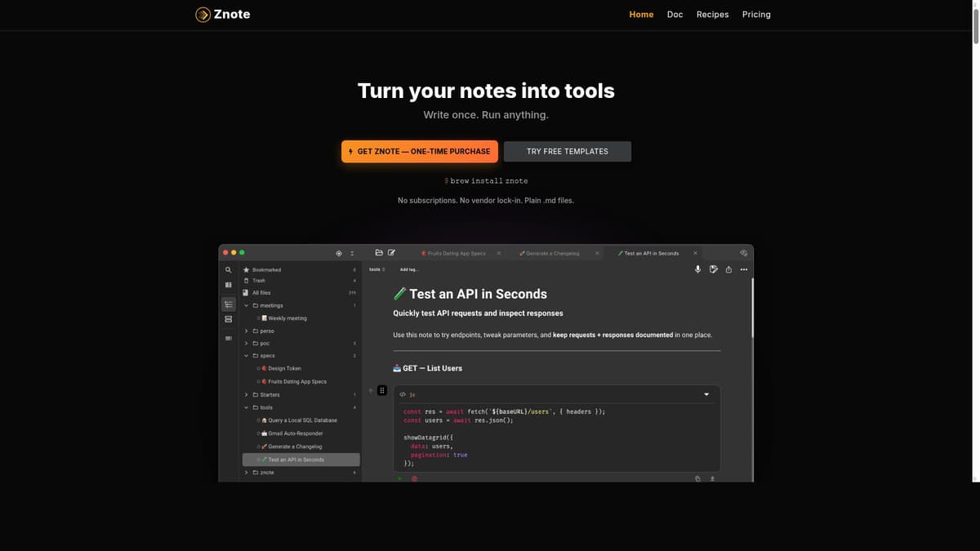Copy the code block using the copy icon
Screen dimensions: 980x551
tap(697, 478)
